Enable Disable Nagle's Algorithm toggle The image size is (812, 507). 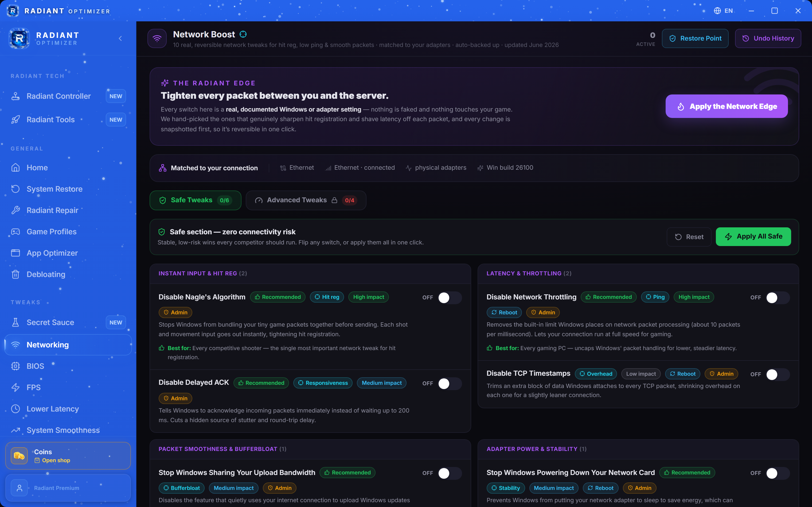tap(450, 298)
